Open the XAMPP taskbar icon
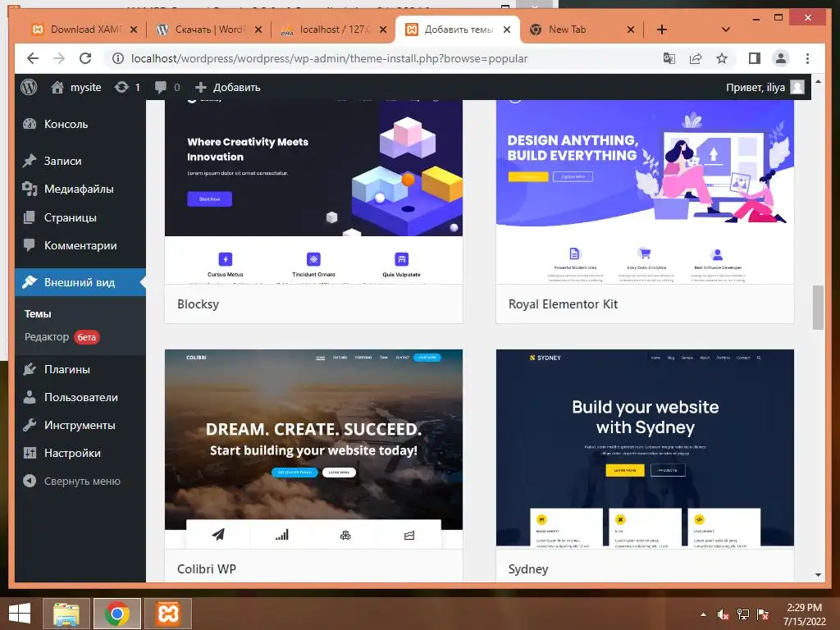This screenshot has height=630, width=840. click(168, 614)
